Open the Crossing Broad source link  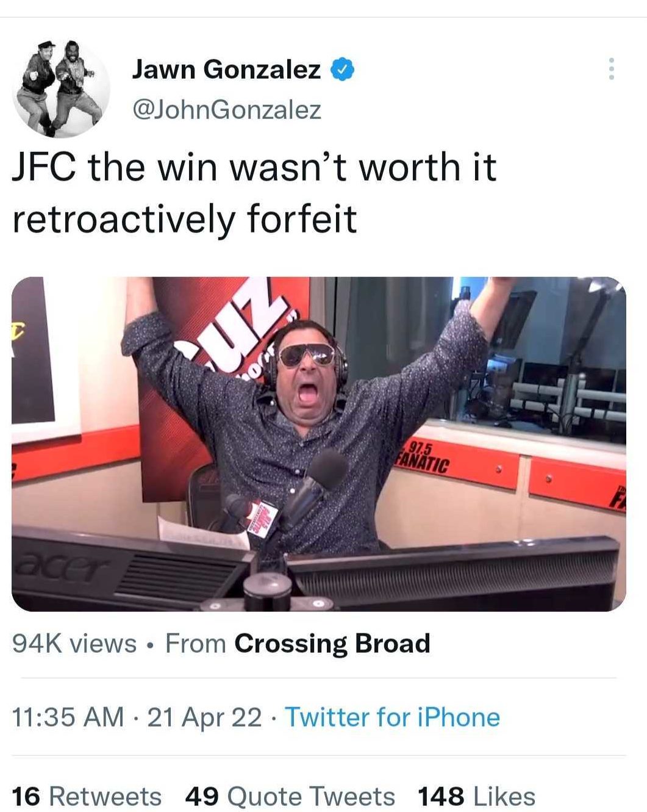tap(332, 644)
